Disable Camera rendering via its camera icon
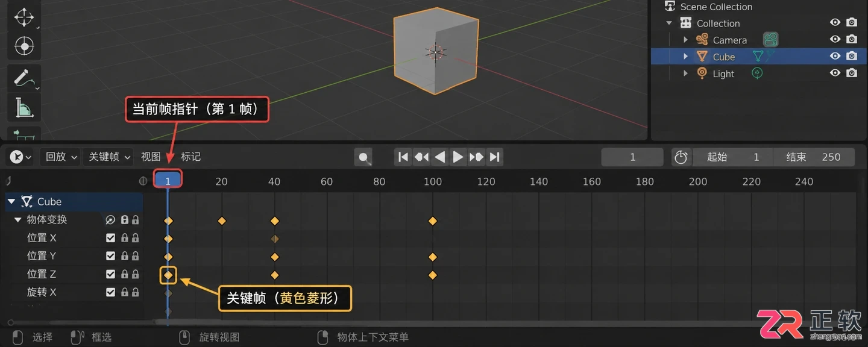This screenshot has width=868, height=347. 852,39
